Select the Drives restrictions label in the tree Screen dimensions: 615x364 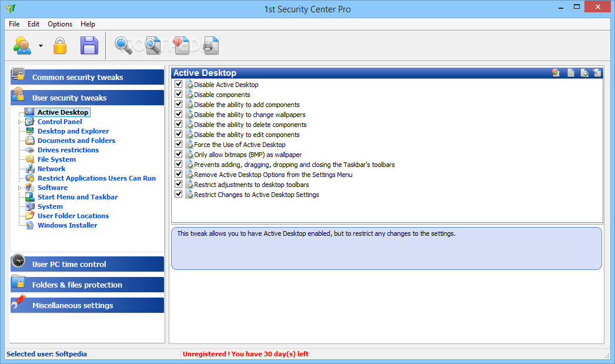[68, 150]
